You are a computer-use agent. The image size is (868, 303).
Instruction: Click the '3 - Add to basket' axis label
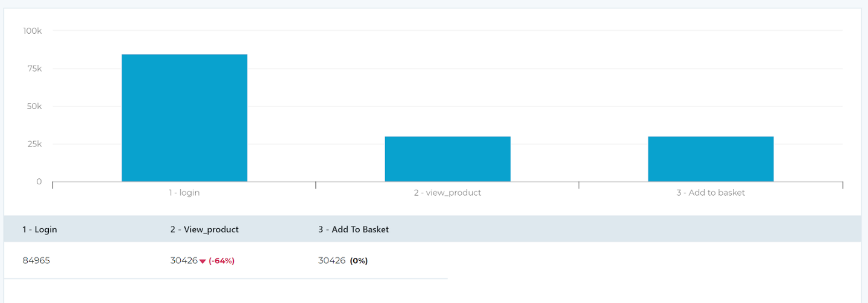[711, 193]
